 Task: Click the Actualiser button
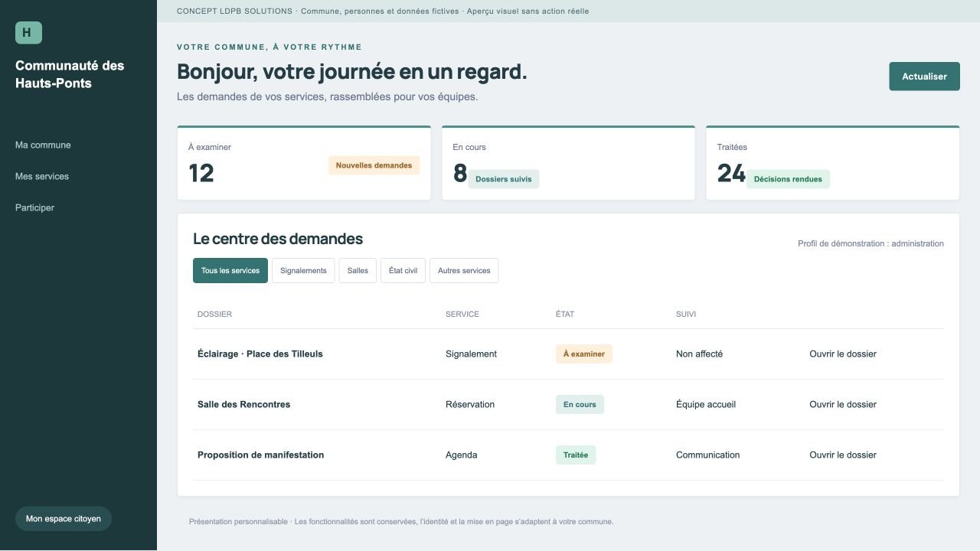click(x=924, y=77)
